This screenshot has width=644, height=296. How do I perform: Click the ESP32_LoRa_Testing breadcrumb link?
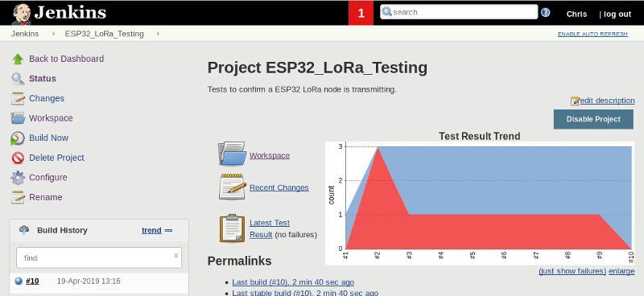click(x=105, y=34)
